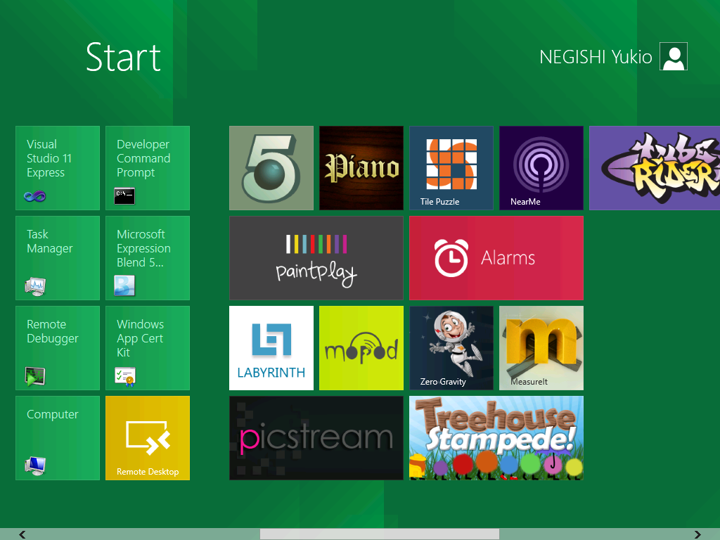Viewport: 720px width, 540px height.
Task: Open the MeasureIt app tile
Action: (541, 348)
